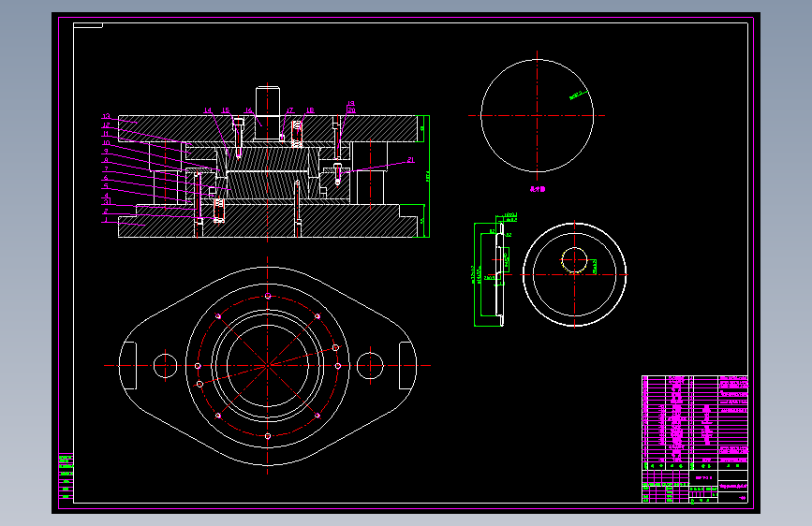
Task: Select part balloon number 8
Action: tap(106, 160)
